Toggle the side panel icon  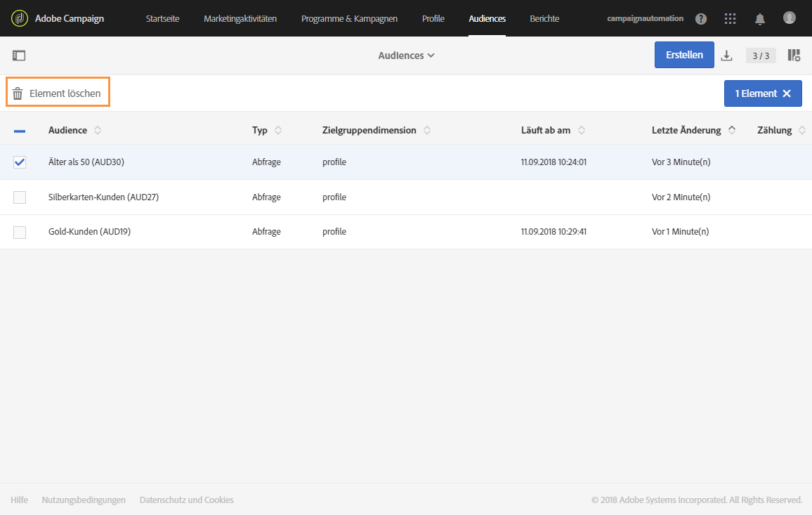(19, 56)
